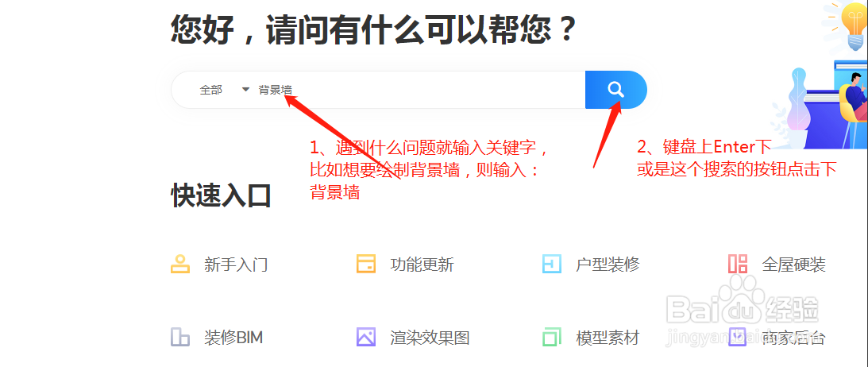Open the 装修BIM text link

pos(233,338)
